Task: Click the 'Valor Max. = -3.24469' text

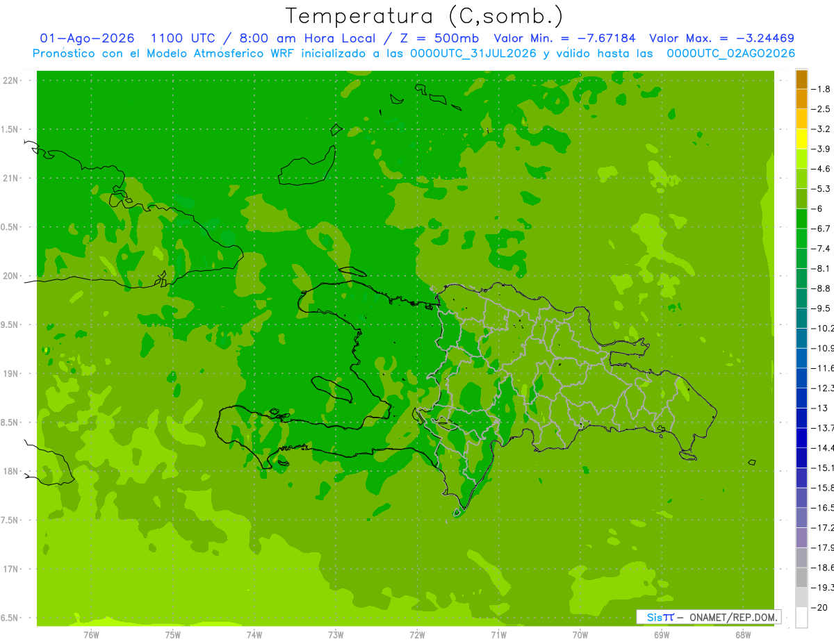Action: click(721, 38)
